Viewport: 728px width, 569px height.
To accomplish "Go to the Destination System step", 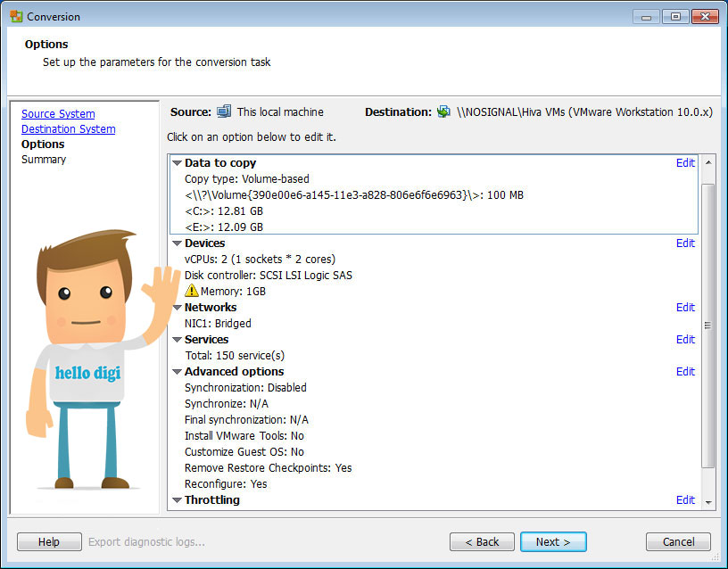I will (68, 129).
